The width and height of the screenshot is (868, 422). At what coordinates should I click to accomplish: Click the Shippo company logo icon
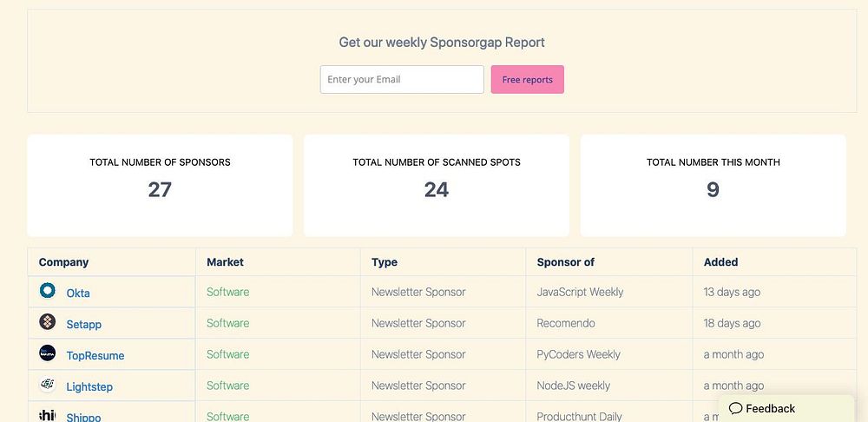(48, 415)
